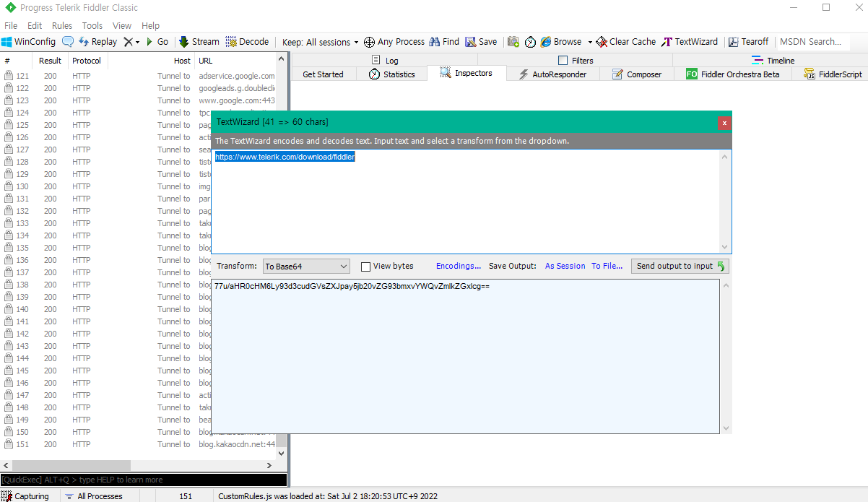Click the Base64 output text area
Screen dimensions: 868x502
465,356
